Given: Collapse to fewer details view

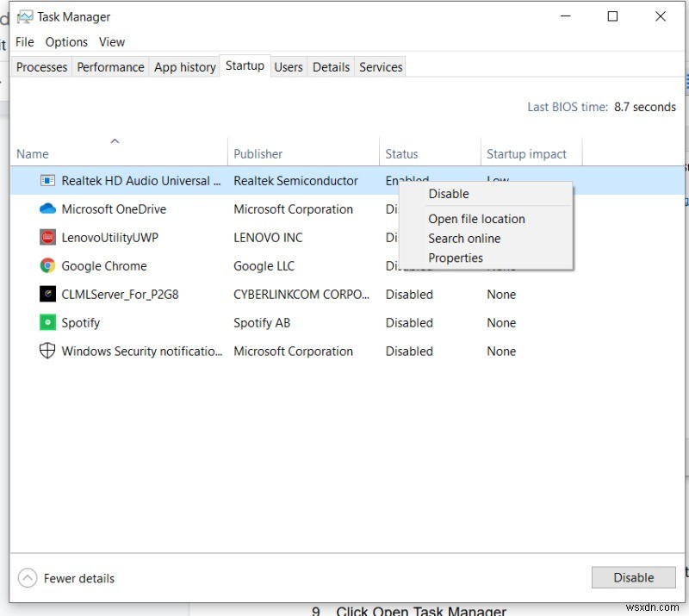Looking at the screenshot, I should pyautogui.click(x=65, y=578).
